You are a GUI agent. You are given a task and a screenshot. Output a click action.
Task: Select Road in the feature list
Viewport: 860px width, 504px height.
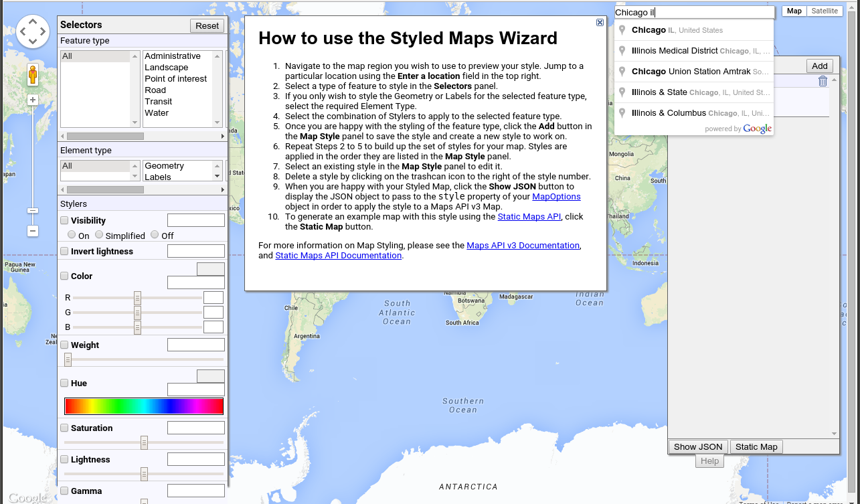178,90
